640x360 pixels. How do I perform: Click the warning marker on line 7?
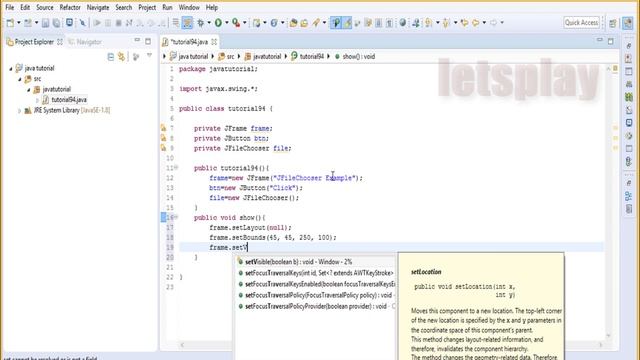[x=163, y=128]
